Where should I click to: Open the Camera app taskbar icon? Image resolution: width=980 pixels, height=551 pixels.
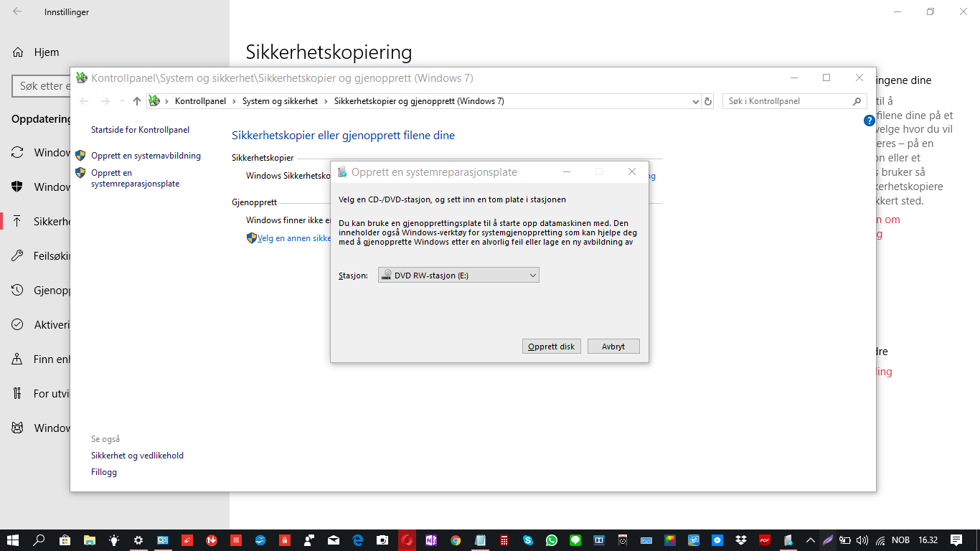coord(382,540)
